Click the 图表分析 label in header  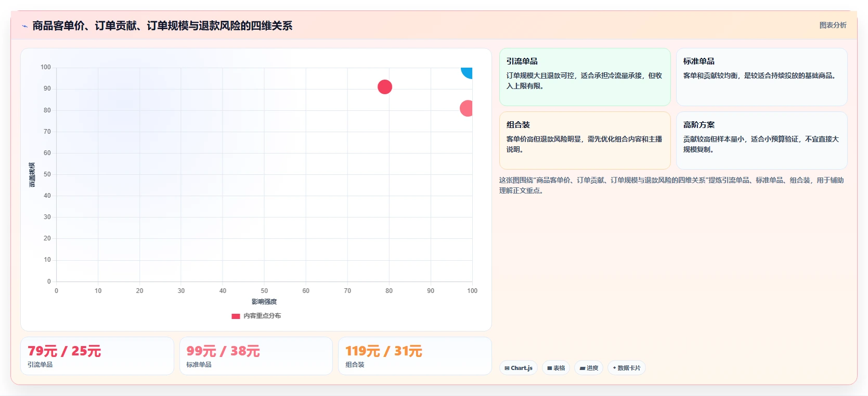833,25
